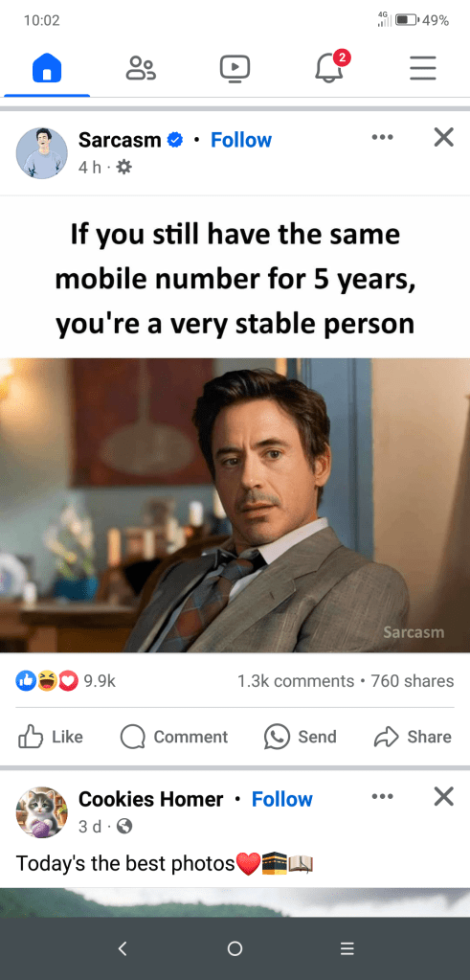Follow the Cookies Homer page

coord(282,799)
